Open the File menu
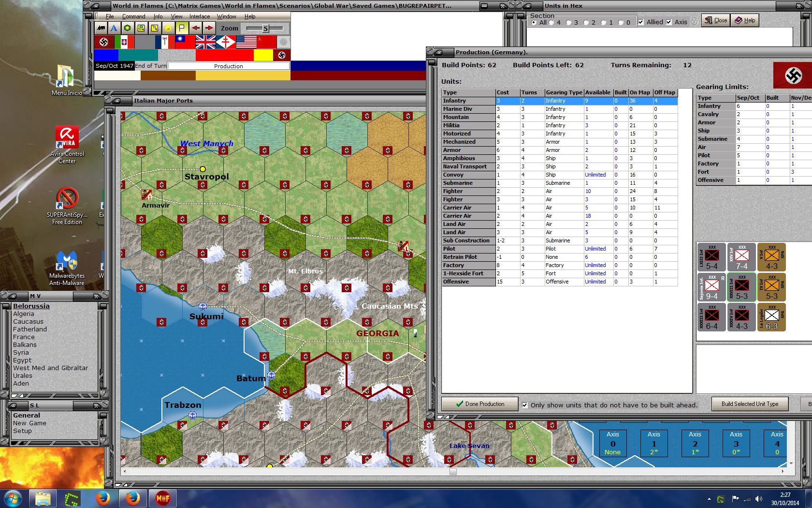Viewport: 812px width, 508px height. 110,16
